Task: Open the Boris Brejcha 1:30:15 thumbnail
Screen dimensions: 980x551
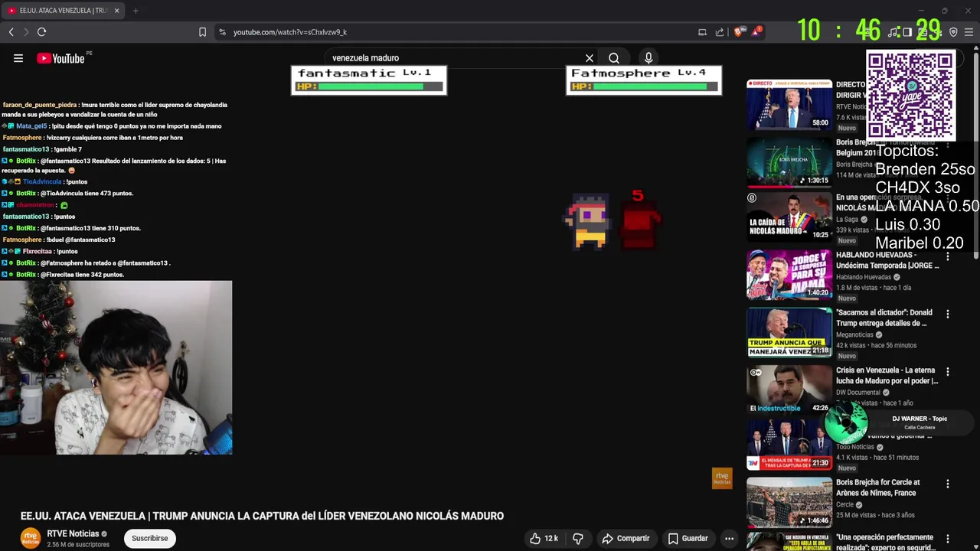Action: 789,161
